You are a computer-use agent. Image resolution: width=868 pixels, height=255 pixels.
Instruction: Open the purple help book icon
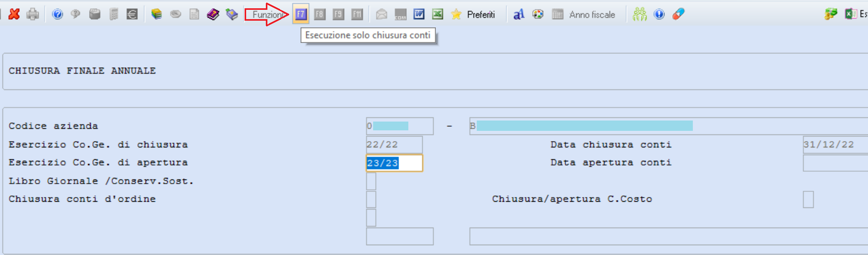[x=213, y=14]
